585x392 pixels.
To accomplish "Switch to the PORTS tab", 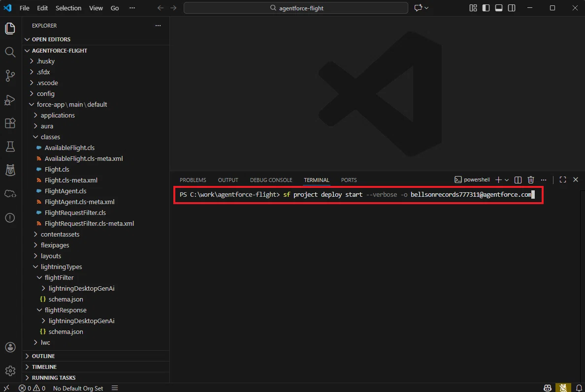I will 349,180.
